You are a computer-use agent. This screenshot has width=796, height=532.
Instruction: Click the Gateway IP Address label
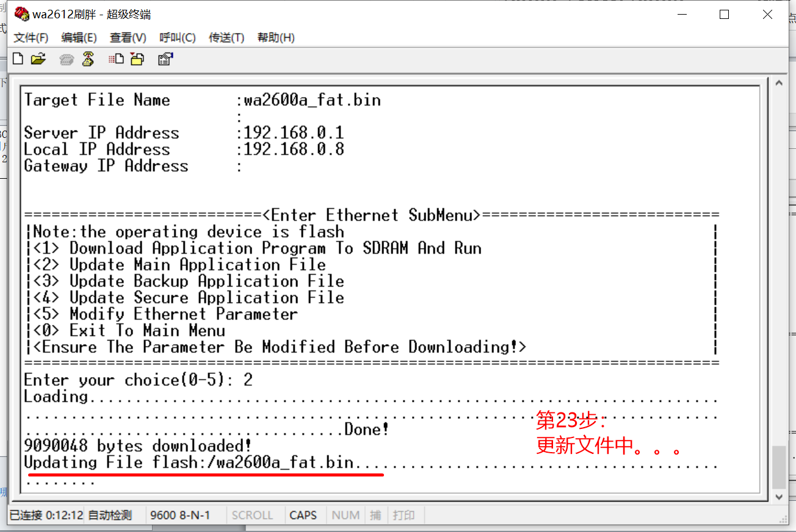[106, 166]
